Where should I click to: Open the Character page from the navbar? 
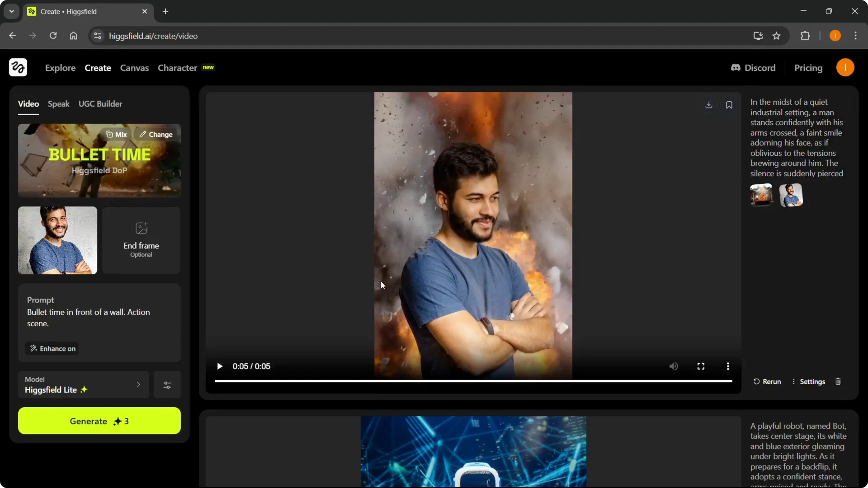(x=177, y=68)
